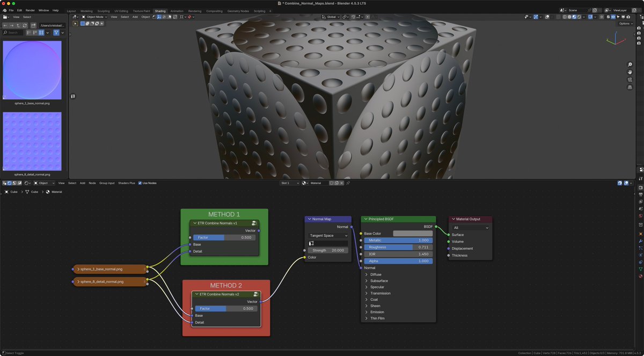
Task: Click the select box tool icon in viewport
Action: click(x=75, y=24)
